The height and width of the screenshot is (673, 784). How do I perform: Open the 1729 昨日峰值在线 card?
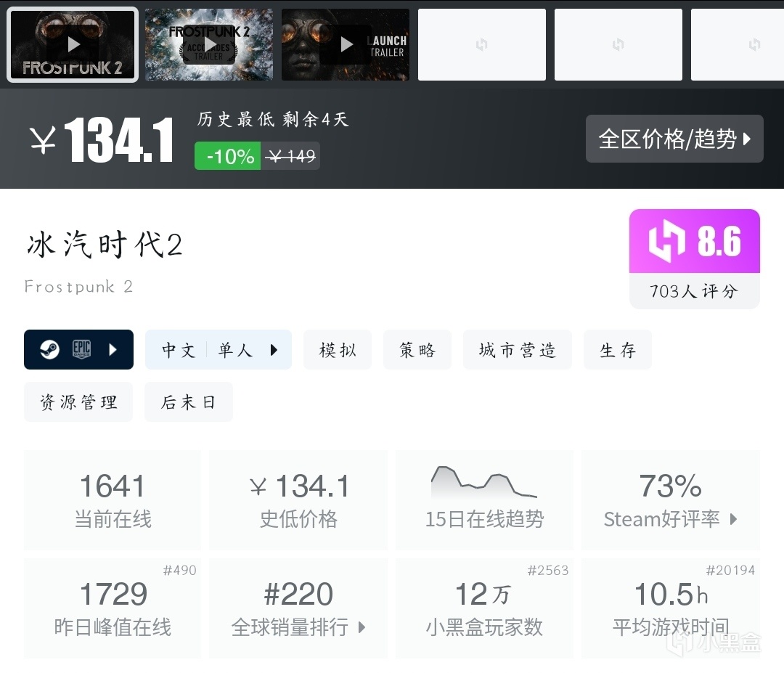[x=113, y=608]
